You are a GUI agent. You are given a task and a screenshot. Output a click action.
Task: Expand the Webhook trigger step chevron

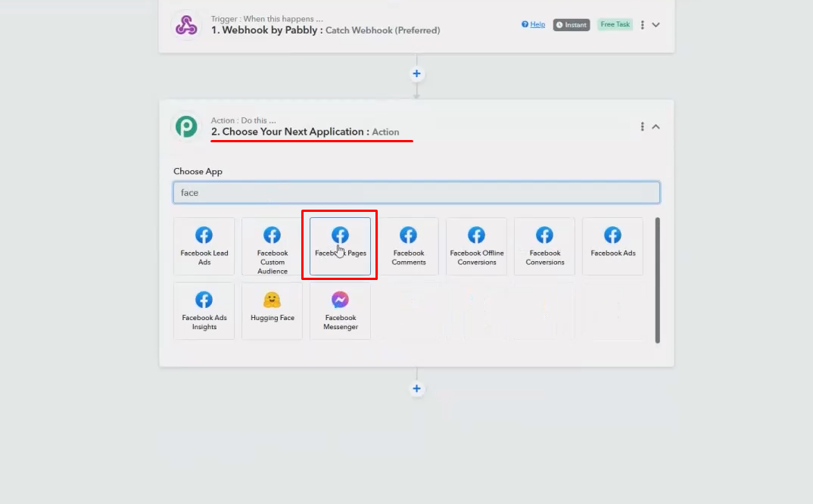click(656, 25)
